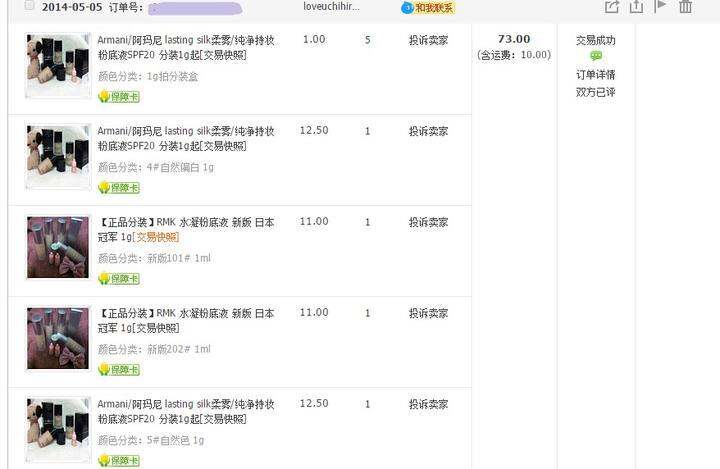
Task: Click the 保障卡 badge in 4#自然偏白 row
Action: [119, 188]
